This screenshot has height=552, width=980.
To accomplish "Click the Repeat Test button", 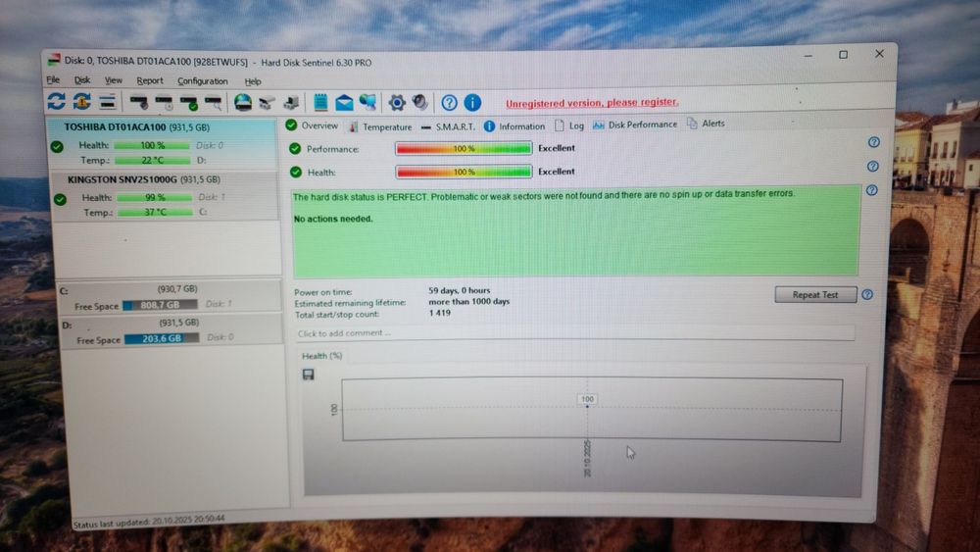I will tap(815, 294).
